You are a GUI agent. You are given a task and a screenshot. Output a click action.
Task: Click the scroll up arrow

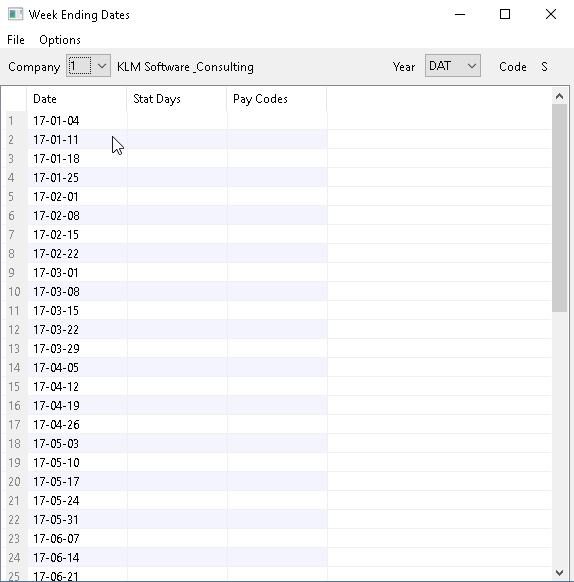point(560,97)
